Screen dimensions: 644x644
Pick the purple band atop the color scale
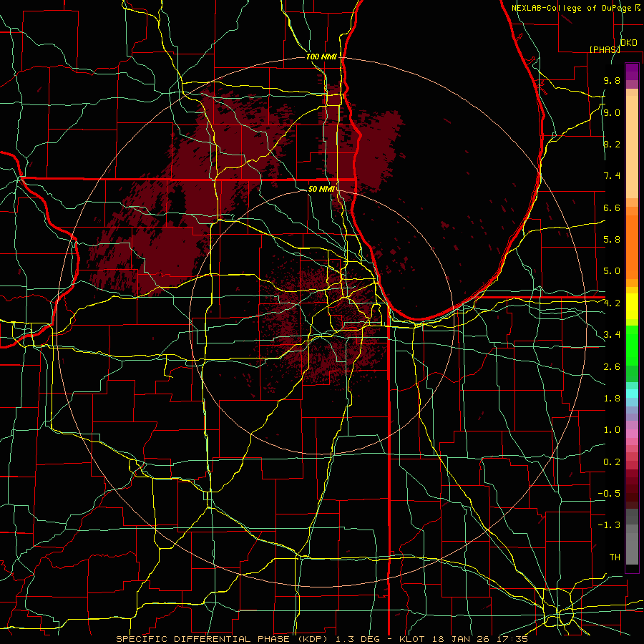pos(632,72)
